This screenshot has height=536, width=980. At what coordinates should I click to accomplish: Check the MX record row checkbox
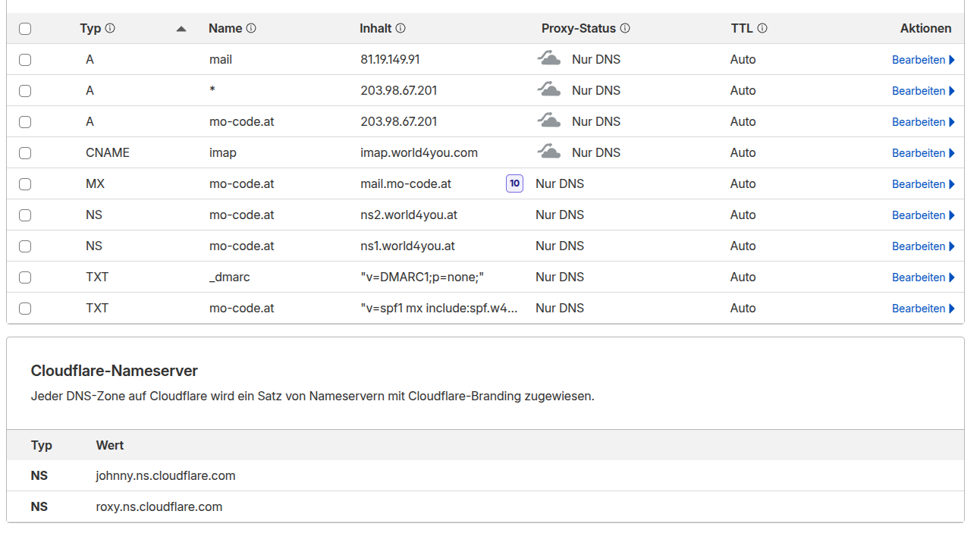click(25, 184)
